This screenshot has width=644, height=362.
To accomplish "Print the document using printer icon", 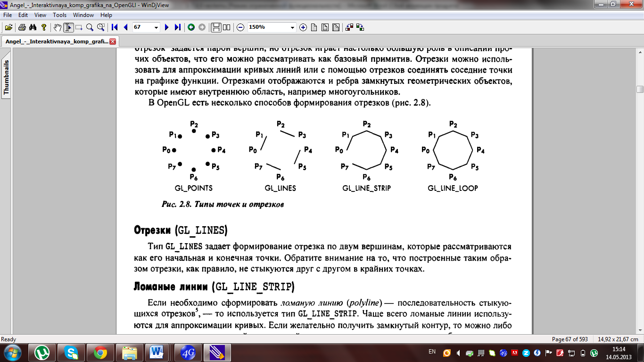I will click(22, 27).
